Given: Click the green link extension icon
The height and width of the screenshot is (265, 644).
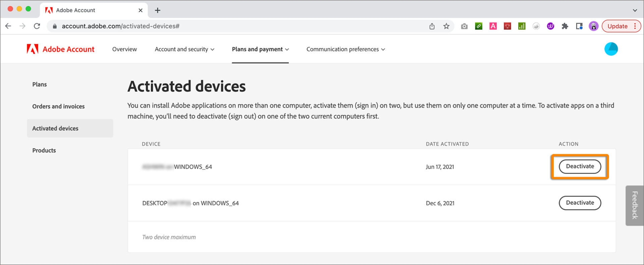Looking at the screenshot, I should click(479, 26).
